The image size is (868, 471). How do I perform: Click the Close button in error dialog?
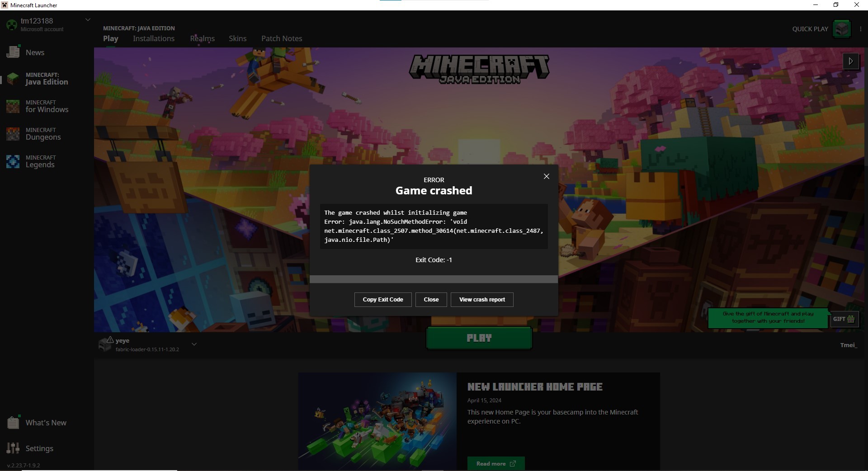pos(431,300)
